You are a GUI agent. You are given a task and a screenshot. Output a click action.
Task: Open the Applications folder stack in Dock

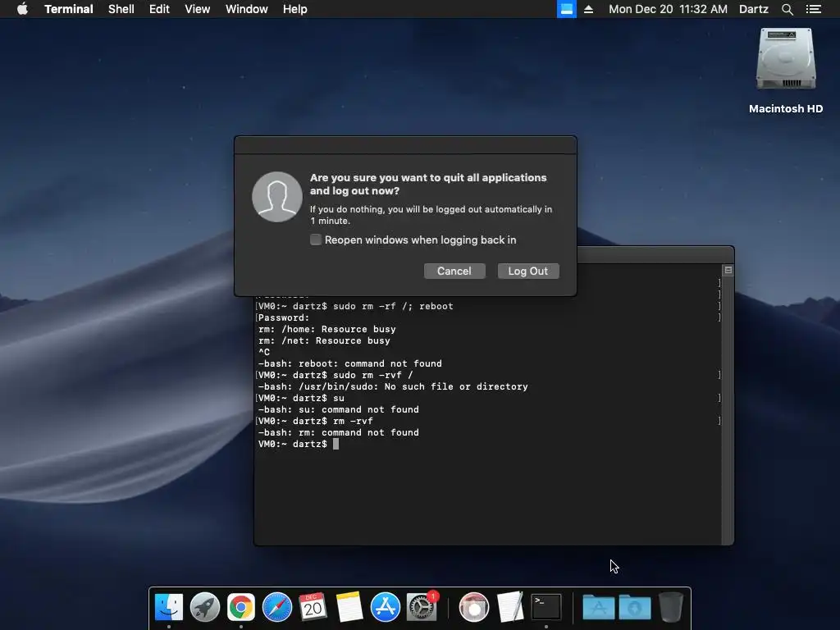coord(598,607)
